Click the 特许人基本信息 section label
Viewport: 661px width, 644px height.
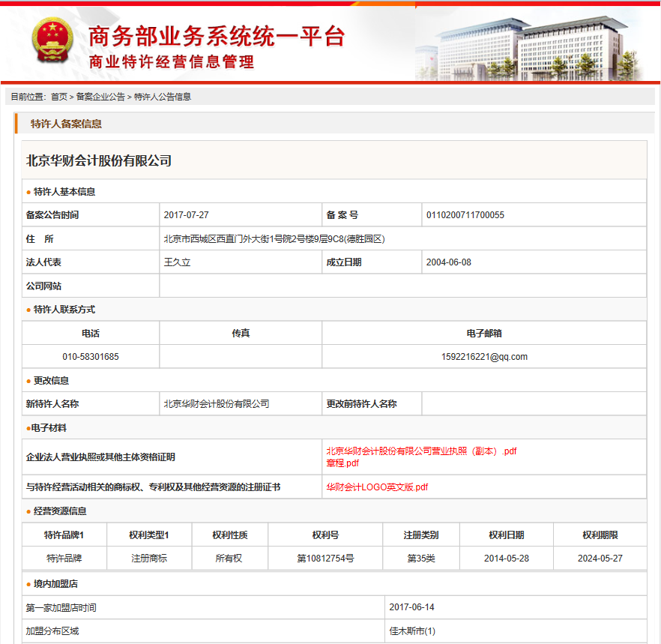(64, 192)
